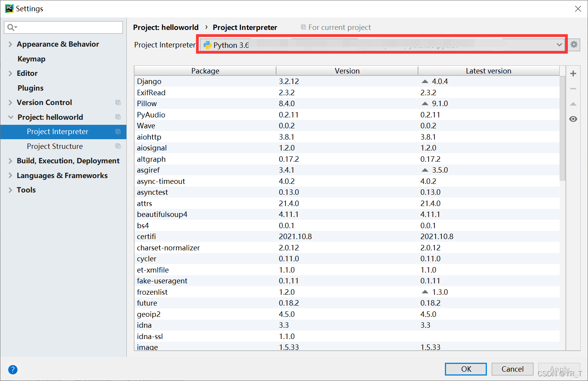
Task: Select the future package row
Action: (347, 303)
